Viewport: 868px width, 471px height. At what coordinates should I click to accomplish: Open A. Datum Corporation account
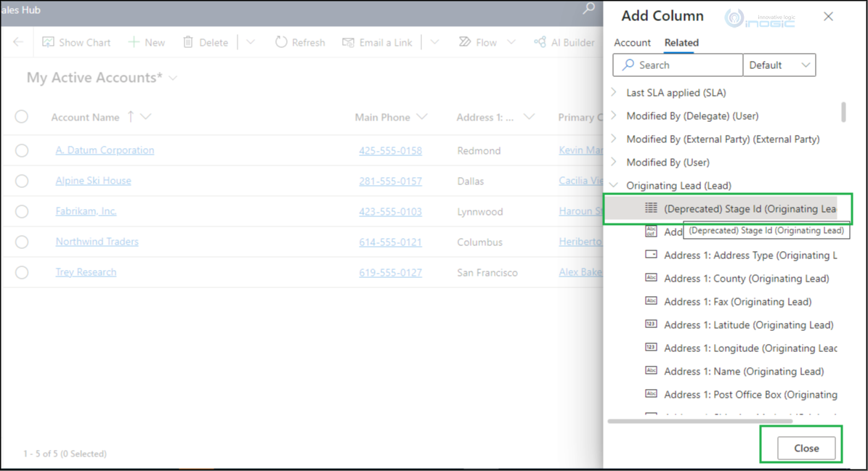point(105,150)
